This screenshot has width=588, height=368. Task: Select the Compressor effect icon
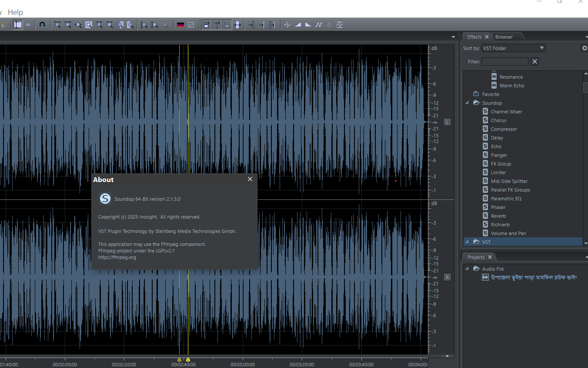(x=485, y=129)
